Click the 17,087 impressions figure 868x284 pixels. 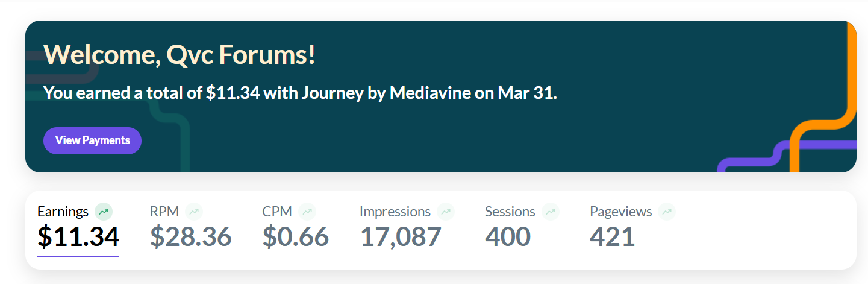point(401,237)
